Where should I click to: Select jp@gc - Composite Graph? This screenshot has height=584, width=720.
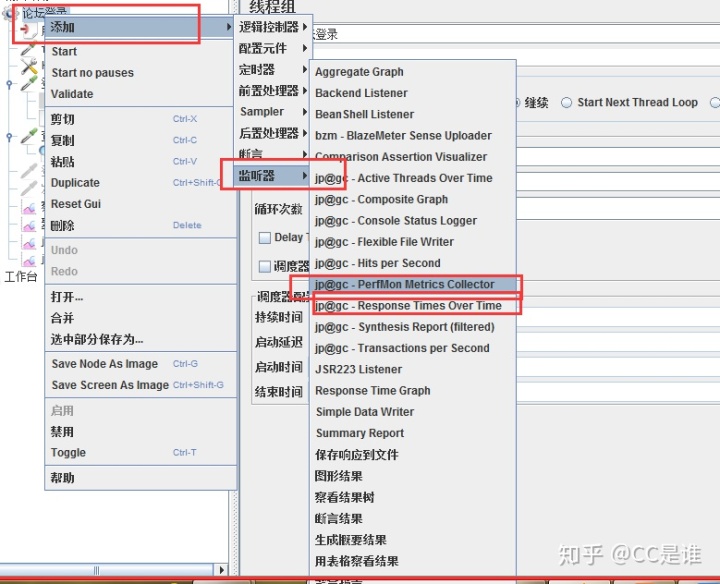point(413,199)
